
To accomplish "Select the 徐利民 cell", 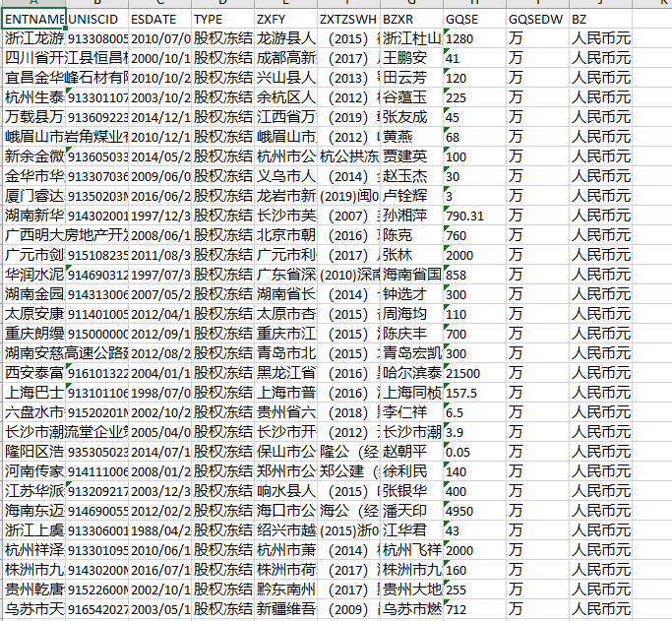I will click(412, 471).
